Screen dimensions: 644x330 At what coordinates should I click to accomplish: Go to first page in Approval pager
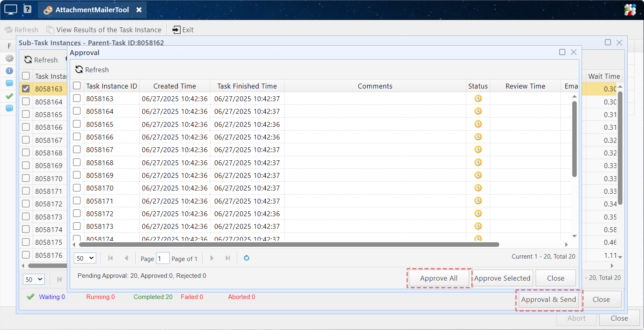click(x=110, y=258)
